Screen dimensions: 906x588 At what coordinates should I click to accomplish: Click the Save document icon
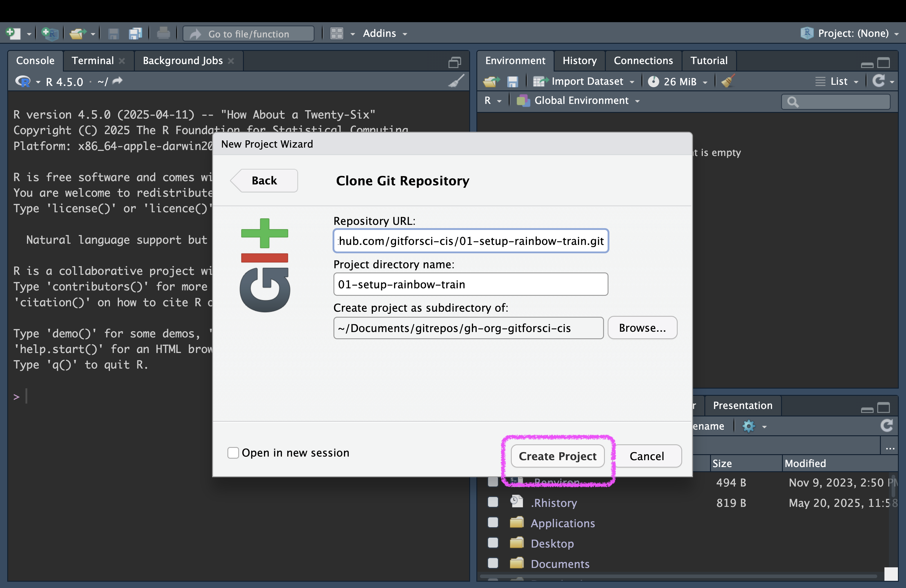tap(114, 34)
